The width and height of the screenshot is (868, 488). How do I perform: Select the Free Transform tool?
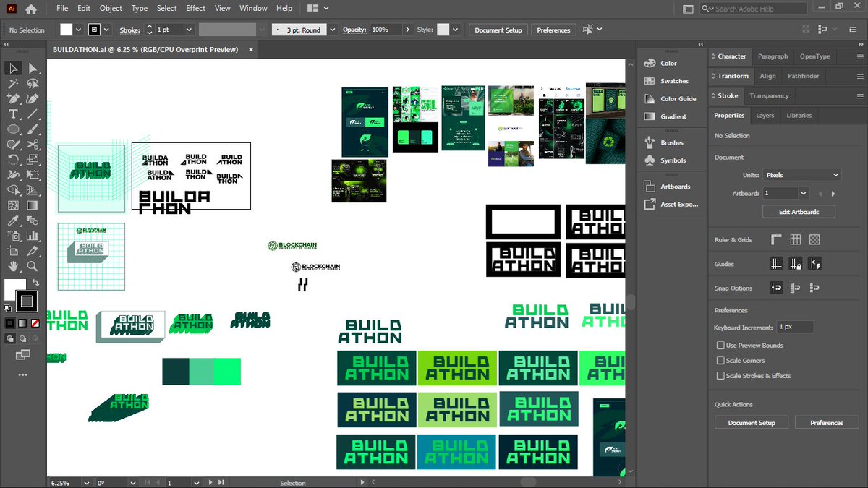tap(33, 175)
